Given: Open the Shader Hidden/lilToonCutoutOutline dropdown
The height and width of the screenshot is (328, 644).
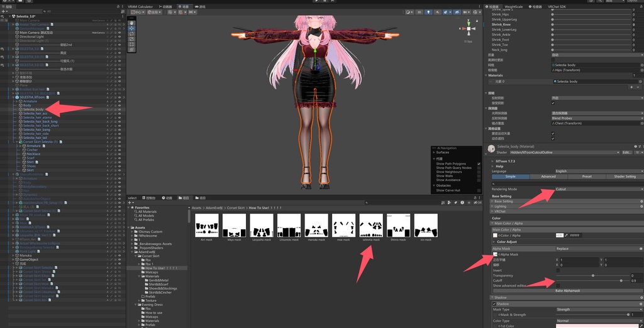Looking at the screenshot, I should (564, 152).
